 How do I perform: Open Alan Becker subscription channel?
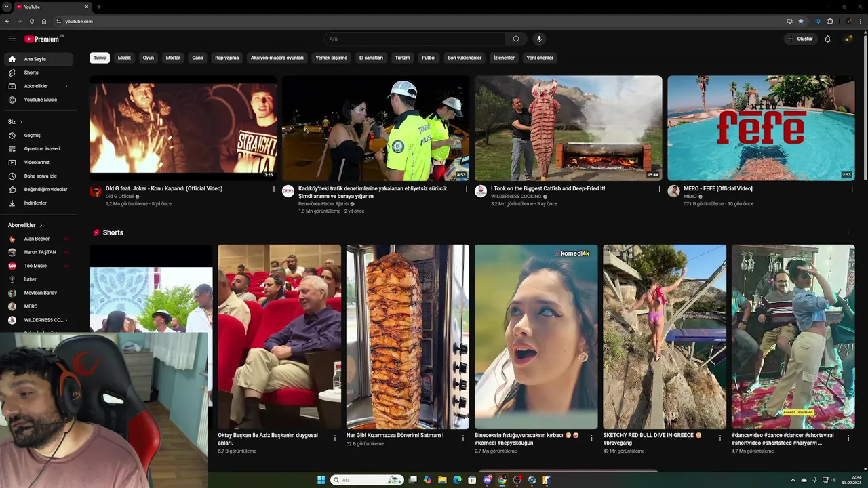tap(39, 239)
